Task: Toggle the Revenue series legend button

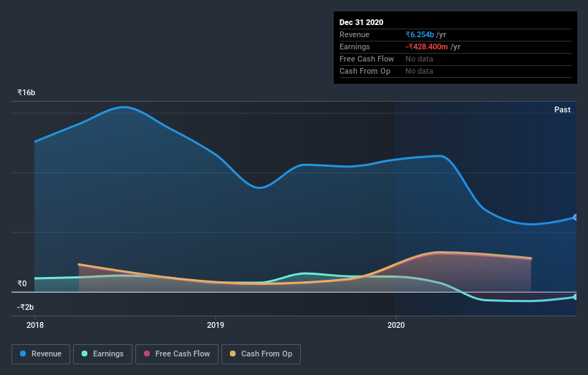Action: pyautogui.click(x=41, y=354)
